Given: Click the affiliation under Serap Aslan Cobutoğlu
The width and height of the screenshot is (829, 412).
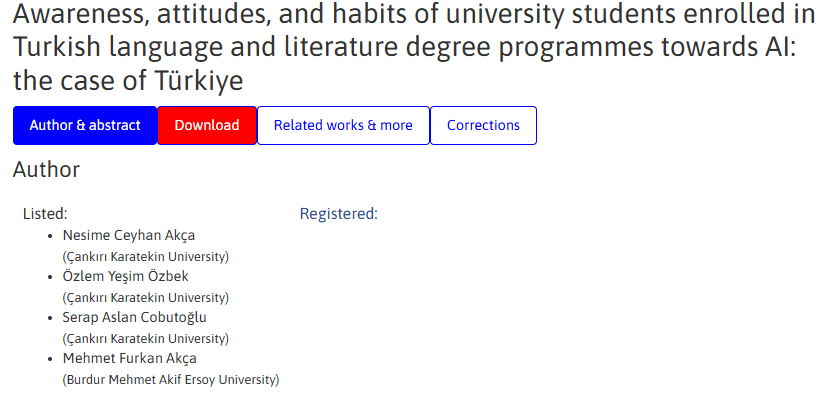Looking at the screenshot, I should (145, 338).
